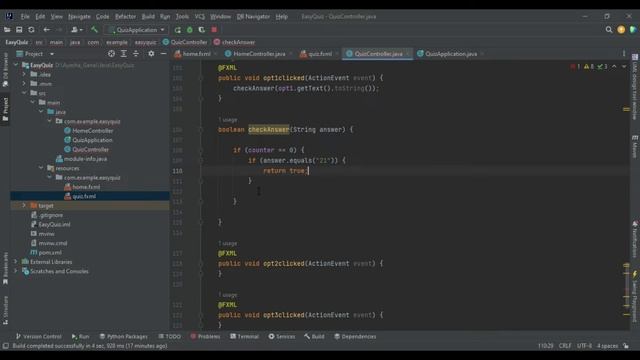Open the user account dropdown icon

click(77, 30)
